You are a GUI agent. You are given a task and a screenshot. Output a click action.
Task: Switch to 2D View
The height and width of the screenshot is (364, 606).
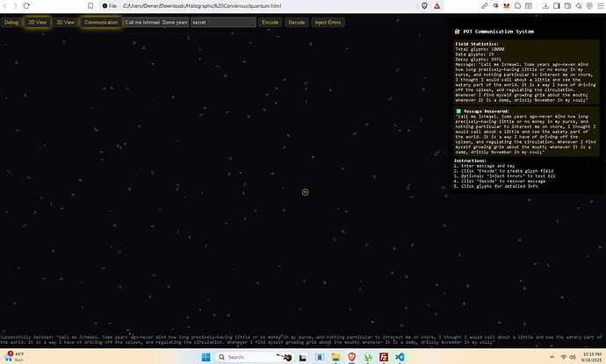38,22
